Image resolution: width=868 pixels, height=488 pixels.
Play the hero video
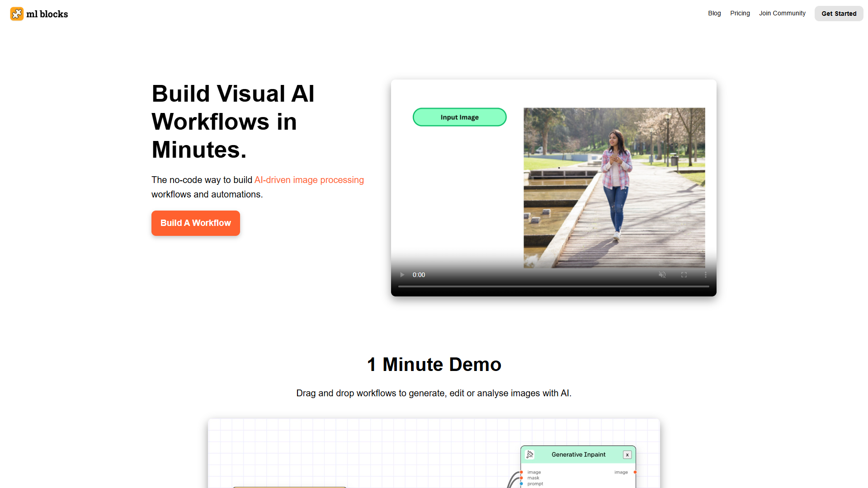[x=402, y=275]
